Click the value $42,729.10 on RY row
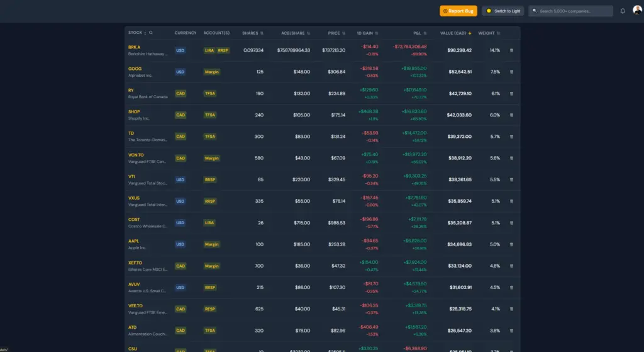The height and width of the screenshot is (352, 644). [460, 93]
